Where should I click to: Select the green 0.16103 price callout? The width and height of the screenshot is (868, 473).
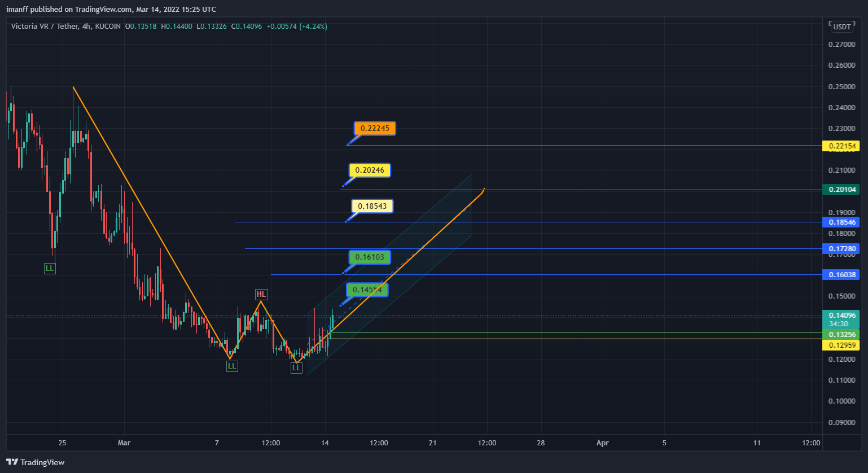pos(370,257)
